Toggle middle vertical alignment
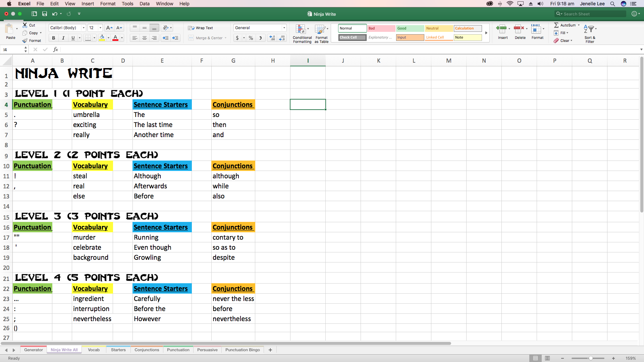The width and height of the screenshot is (644, 362). pyautogui.click(x=145, y=28)
